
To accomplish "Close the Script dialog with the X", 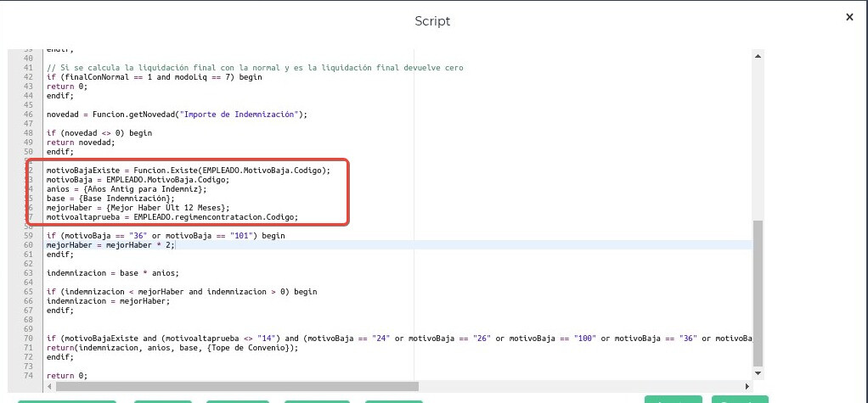I will tap(849, 17).
